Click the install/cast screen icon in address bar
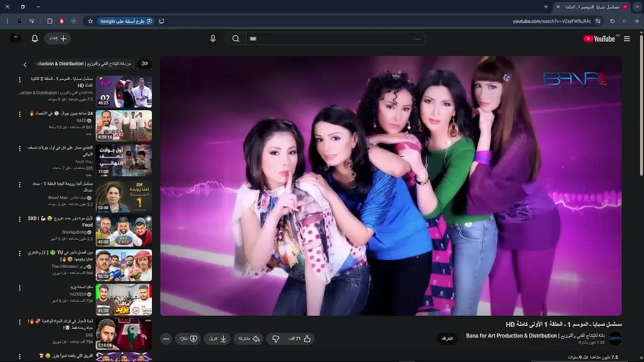This screenshot has height=362, width=644. (x=162, y=21)
